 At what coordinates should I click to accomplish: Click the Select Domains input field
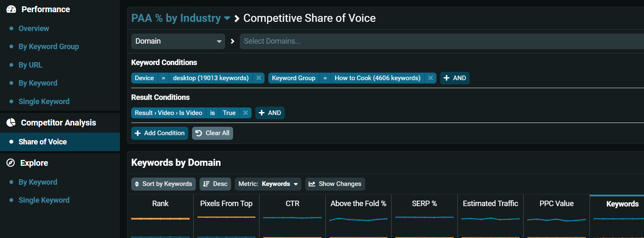click(440, 41)
